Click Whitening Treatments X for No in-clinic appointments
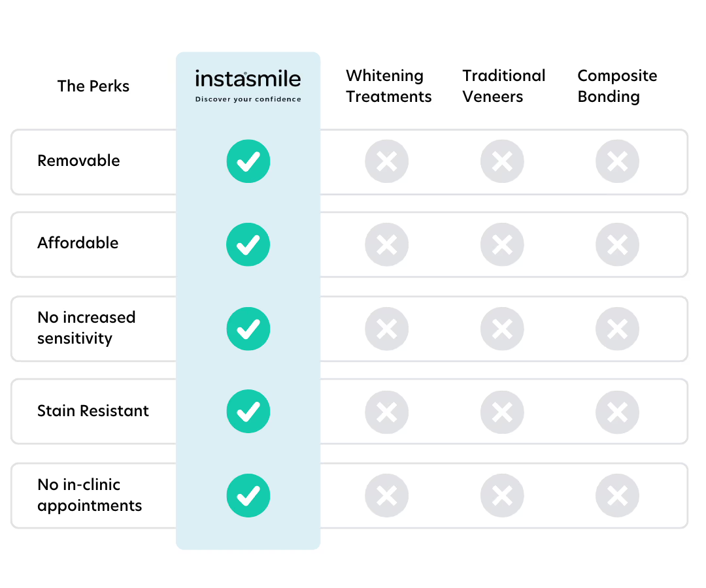This screenshot has height=588, width=706. tap(386, 496)
